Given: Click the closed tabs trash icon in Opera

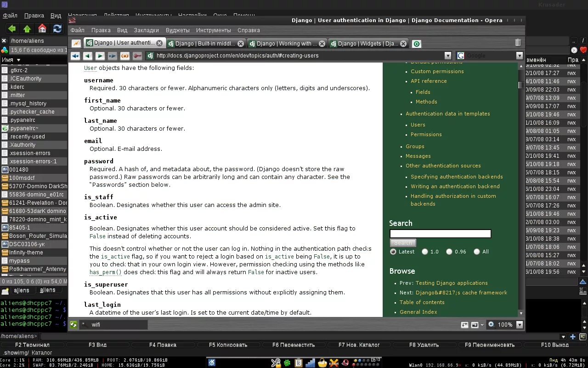Looking at the screenshot, I should click(518, 43).
